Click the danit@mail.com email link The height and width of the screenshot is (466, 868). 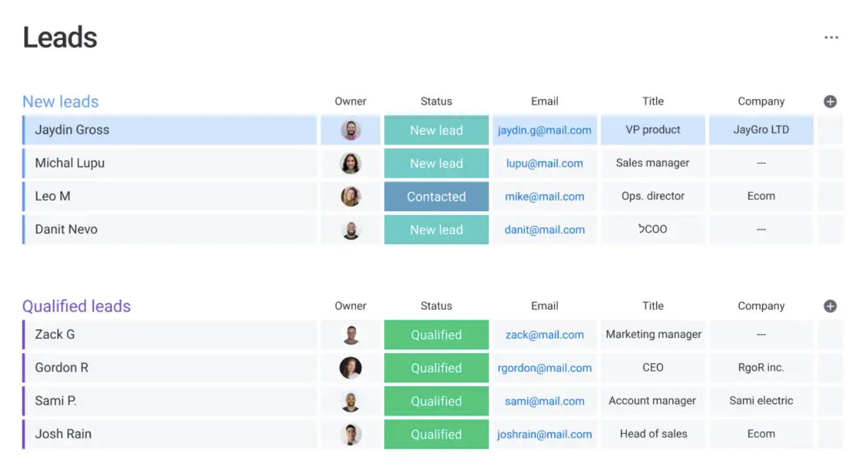tap(544, 229)
